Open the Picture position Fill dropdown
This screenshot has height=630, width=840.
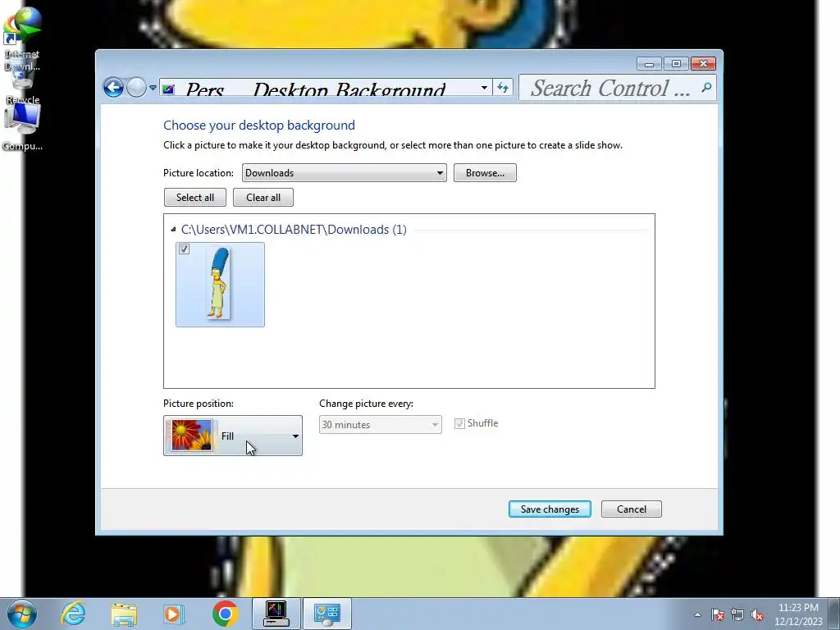232,436
